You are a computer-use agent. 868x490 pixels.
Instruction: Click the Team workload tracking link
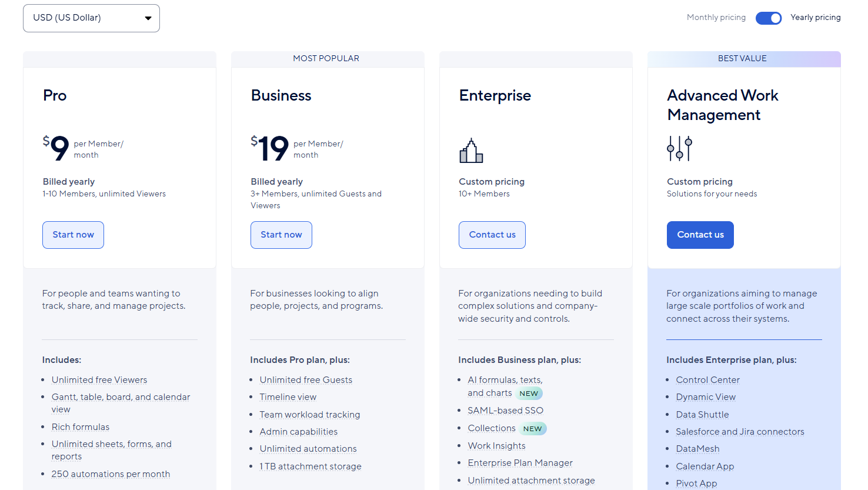coord(310,414)
